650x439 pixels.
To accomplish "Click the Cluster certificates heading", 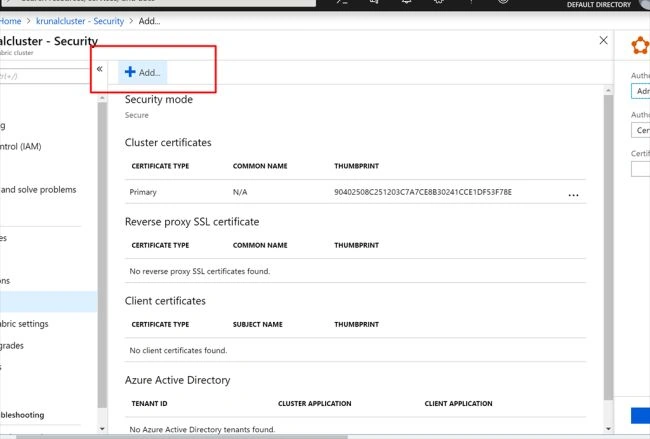I will click(x=168, y=143).
